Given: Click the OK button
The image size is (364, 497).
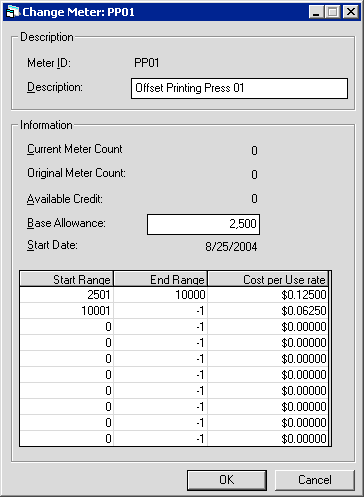Looking at the screenshot, I should 227,480.
